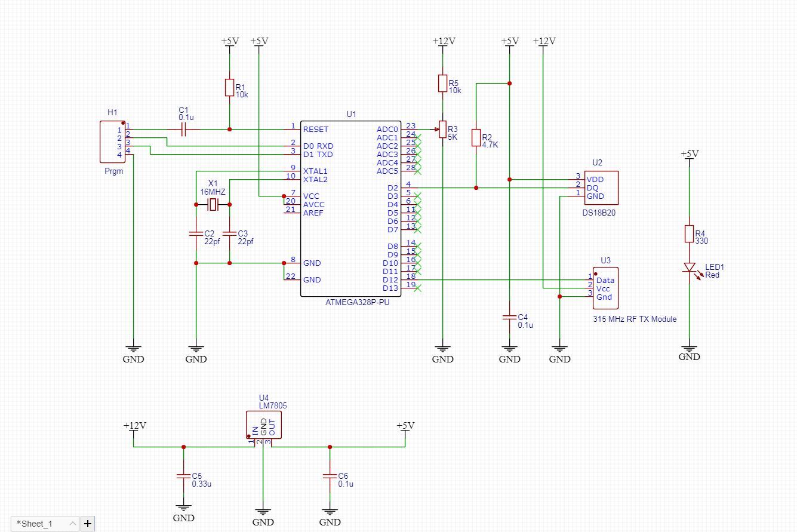Image resolution: width=797 pixels, height=532 pixels.
Task: Click the RESET pin label on U1
Action: tap(316, 129)
